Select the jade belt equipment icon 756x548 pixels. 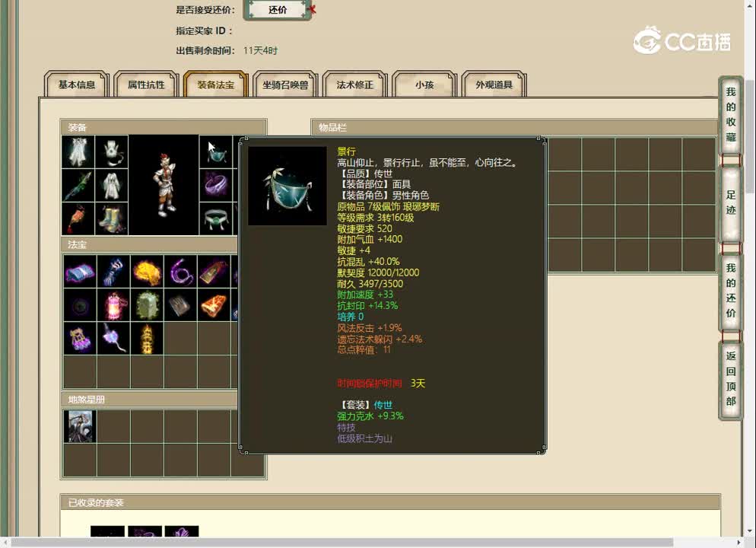point(217,219)
